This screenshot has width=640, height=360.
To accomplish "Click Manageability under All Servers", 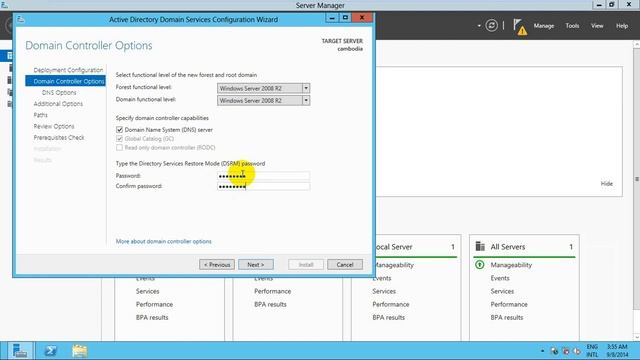I will point(511,265).
